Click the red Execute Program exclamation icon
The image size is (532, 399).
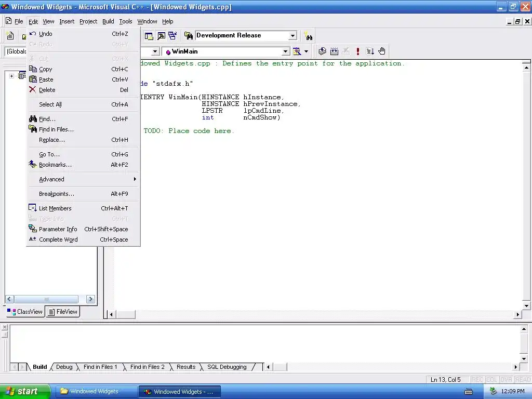point(357,51)
